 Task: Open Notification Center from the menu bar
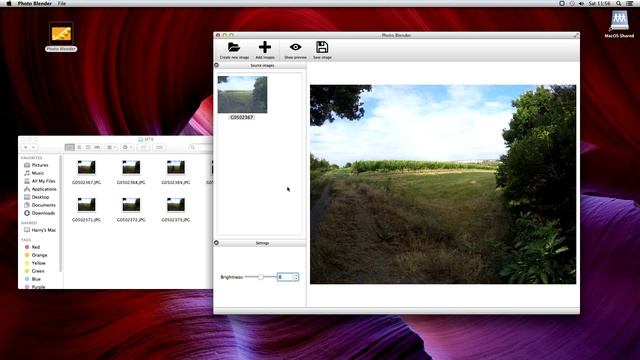(630, 3)
